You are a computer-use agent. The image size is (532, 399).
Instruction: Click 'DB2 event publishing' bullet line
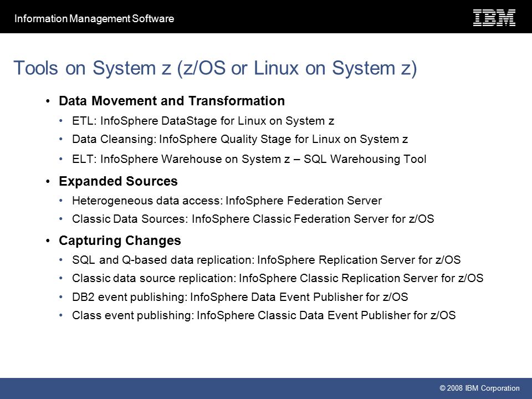240,297
